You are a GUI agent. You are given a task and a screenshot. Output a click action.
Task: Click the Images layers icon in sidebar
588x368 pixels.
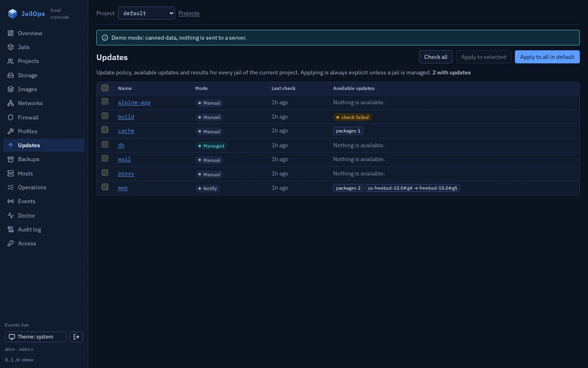[11, 89]
